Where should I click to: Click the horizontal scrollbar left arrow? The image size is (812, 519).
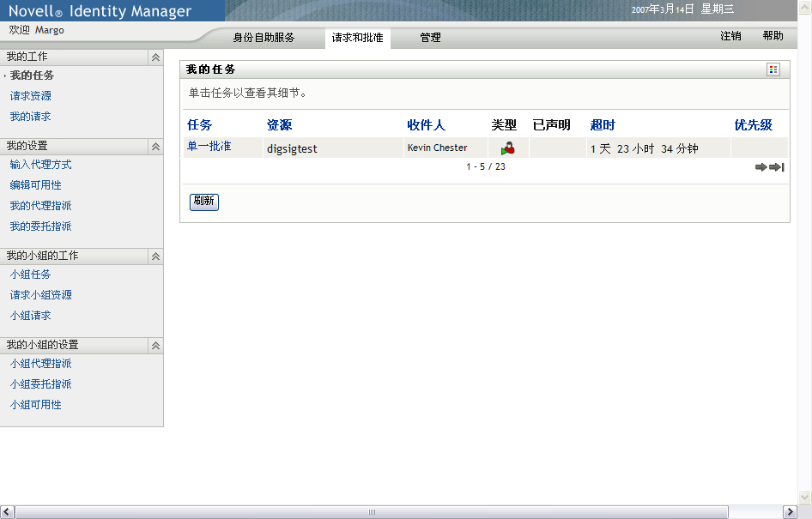7,512
